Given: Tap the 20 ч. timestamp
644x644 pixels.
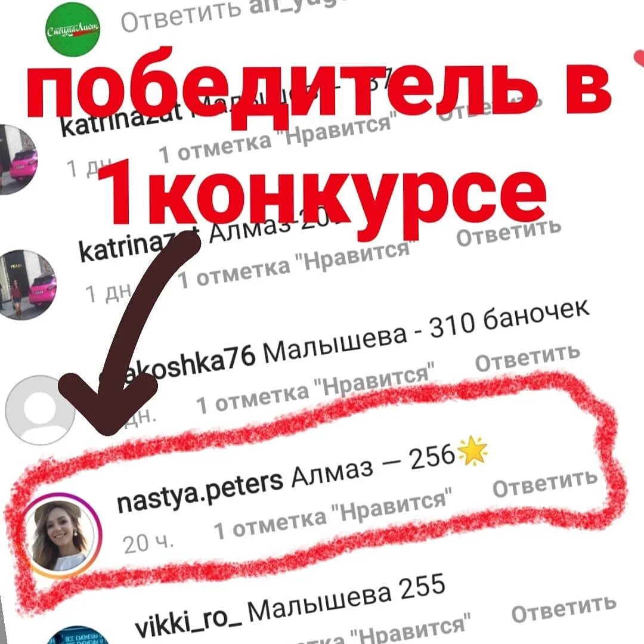Looking at the screenshot, I should click(x=148, y=543).
